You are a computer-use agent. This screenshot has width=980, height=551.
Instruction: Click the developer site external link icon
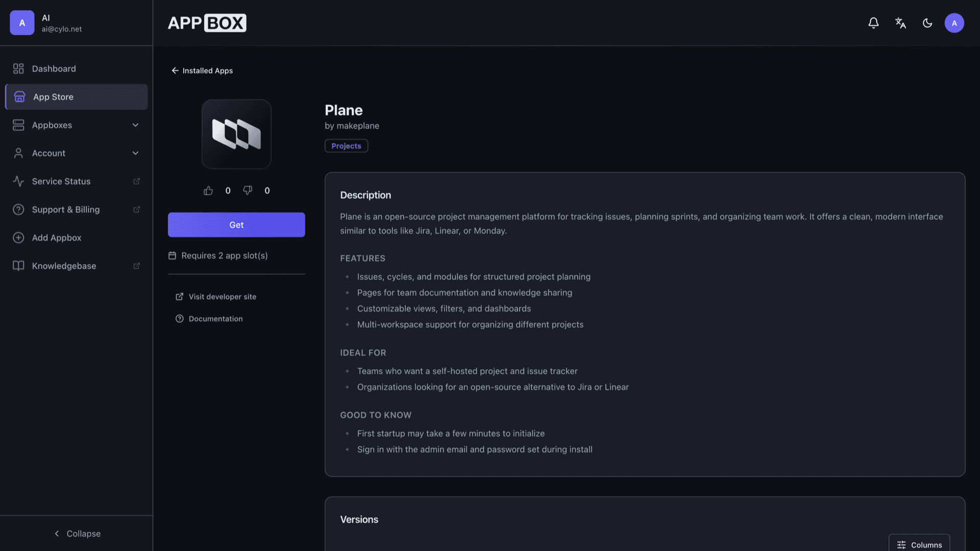click(179, 297)
